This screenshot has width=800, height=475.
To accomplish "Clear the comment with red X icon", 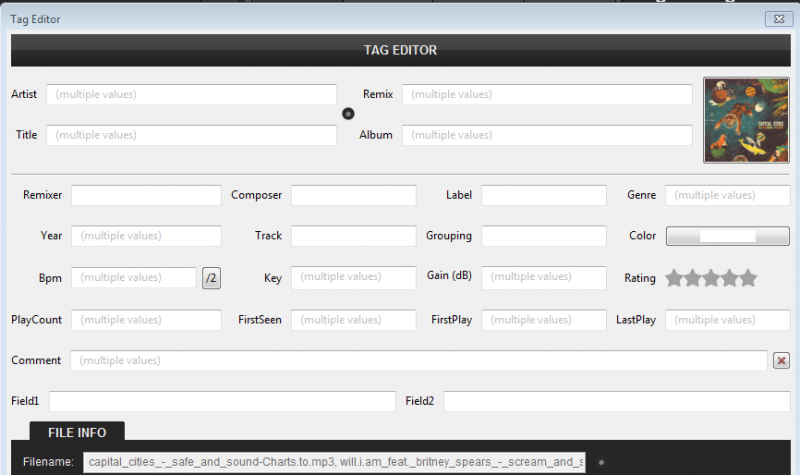I will click(781, 360).
